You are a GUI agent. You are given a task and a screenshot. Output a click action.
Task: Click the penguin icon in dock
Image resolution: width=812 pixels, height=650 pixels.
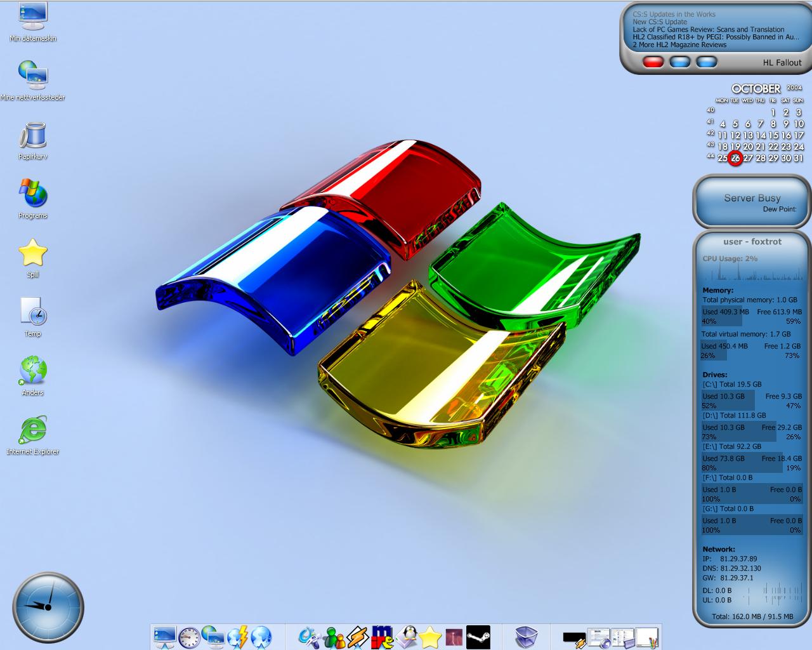tap(406, 637)
